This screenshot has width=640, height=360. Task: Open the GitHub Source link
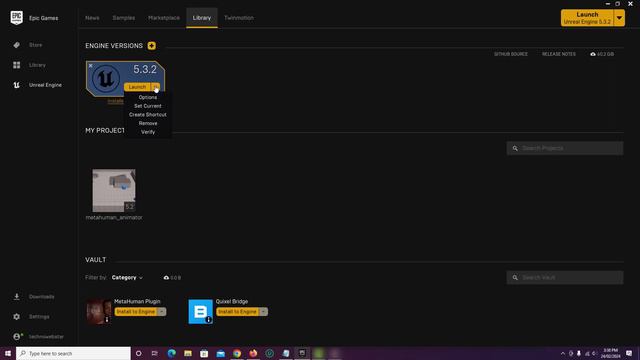tap(511, 54)
